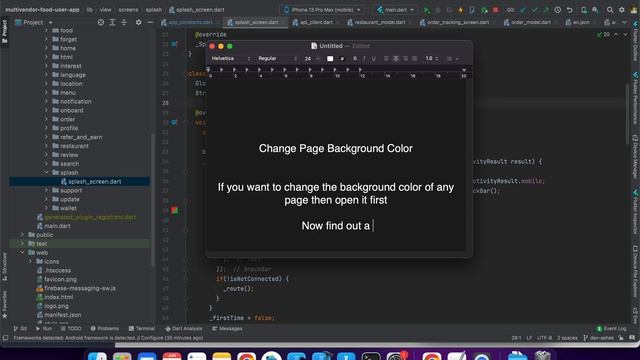Open the Favorites tool window on left edge
Screen dimensions: 640x360
click(4, 304)
